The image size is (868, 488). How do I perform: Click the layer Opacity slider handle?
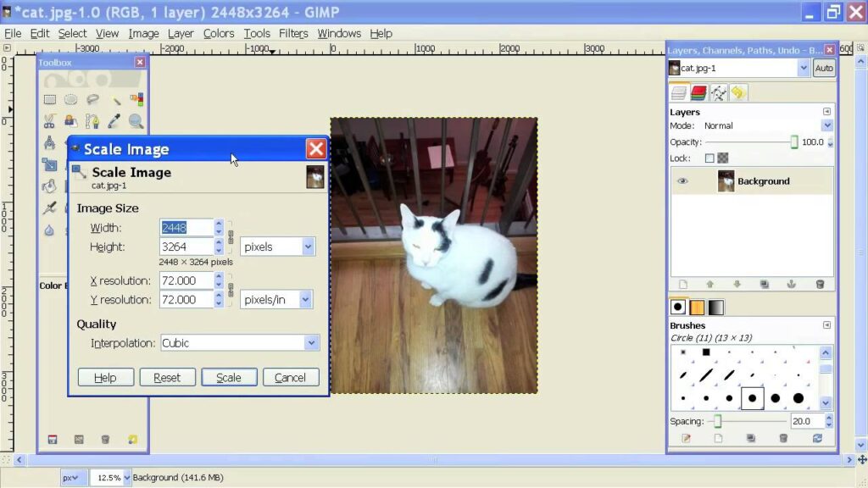pyautogui.click(x=794, y=142)
